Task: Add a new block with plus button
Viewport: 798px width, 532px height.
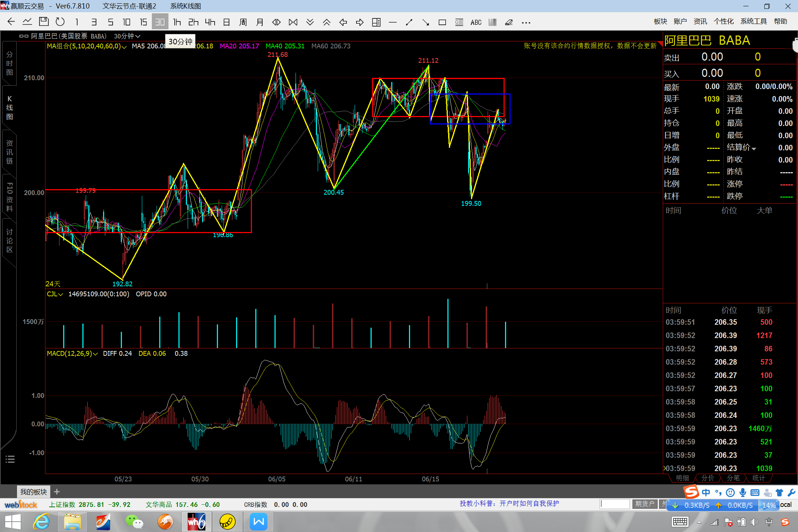Action: [x=57, y=492]
